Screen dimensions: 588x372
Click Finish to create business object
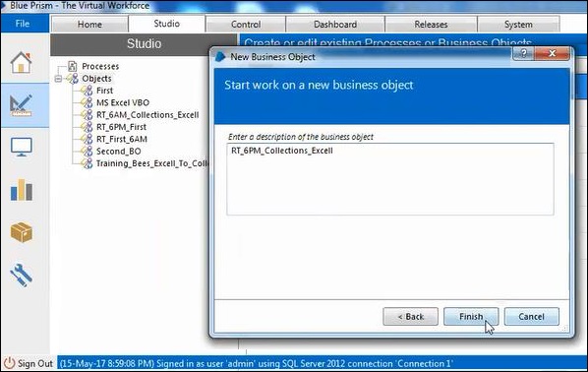pos(471,317)
